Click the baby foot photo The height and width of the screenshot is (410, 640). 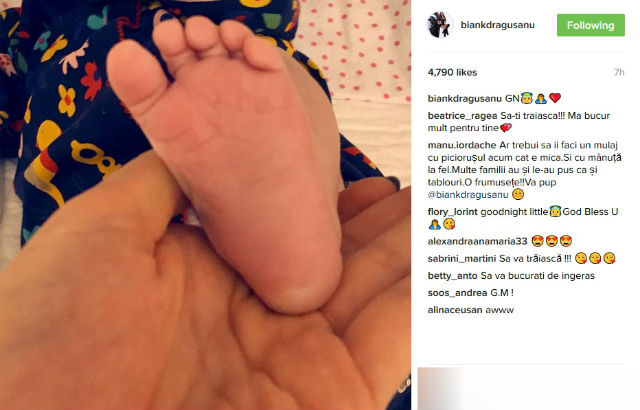[x=205, y=205]
